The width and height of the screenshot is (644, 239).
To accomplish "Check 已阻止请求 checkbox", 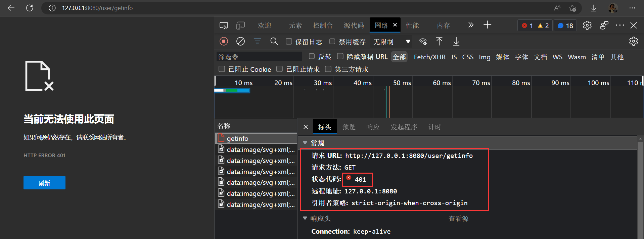I will pyautogui.click(x=279, y=69).
